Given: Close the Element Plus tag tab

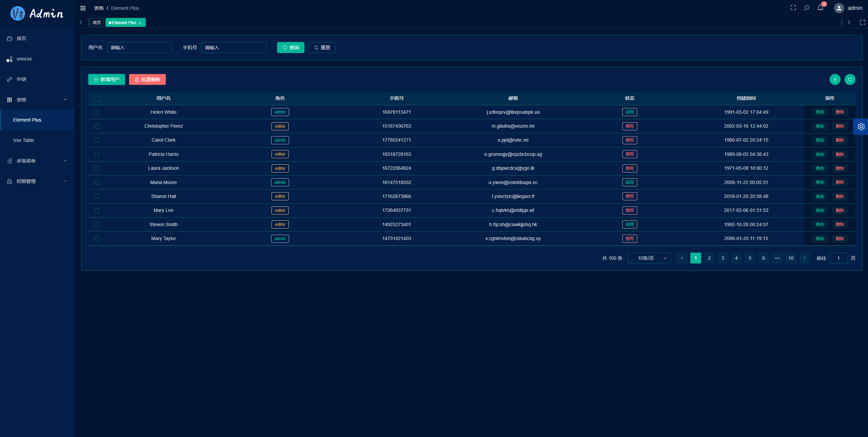Looking at the screenshot, I should (x=140, y=23).
